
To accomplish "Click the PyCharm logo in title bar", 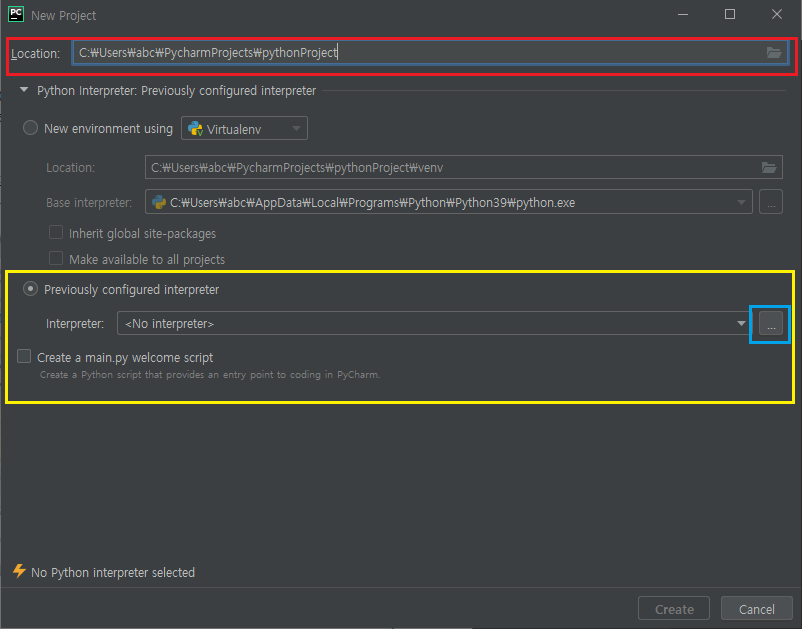I will [16, 14].
